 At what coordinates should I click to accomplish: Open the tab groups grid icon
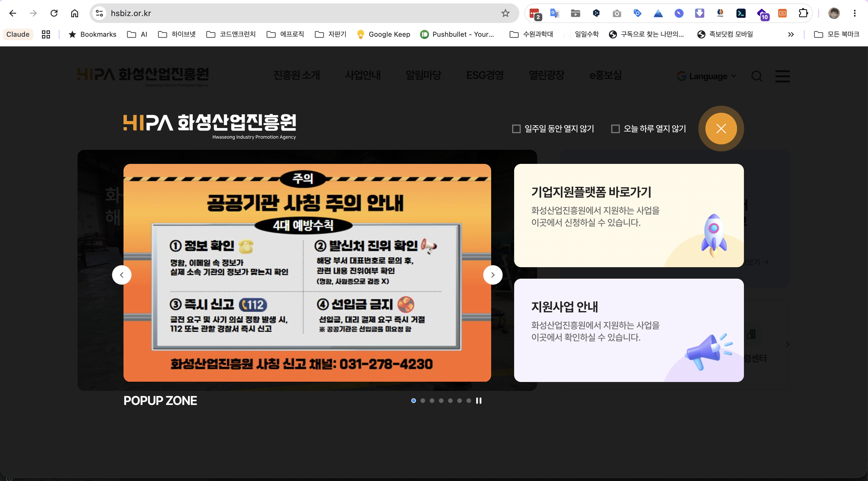point(46,34)
